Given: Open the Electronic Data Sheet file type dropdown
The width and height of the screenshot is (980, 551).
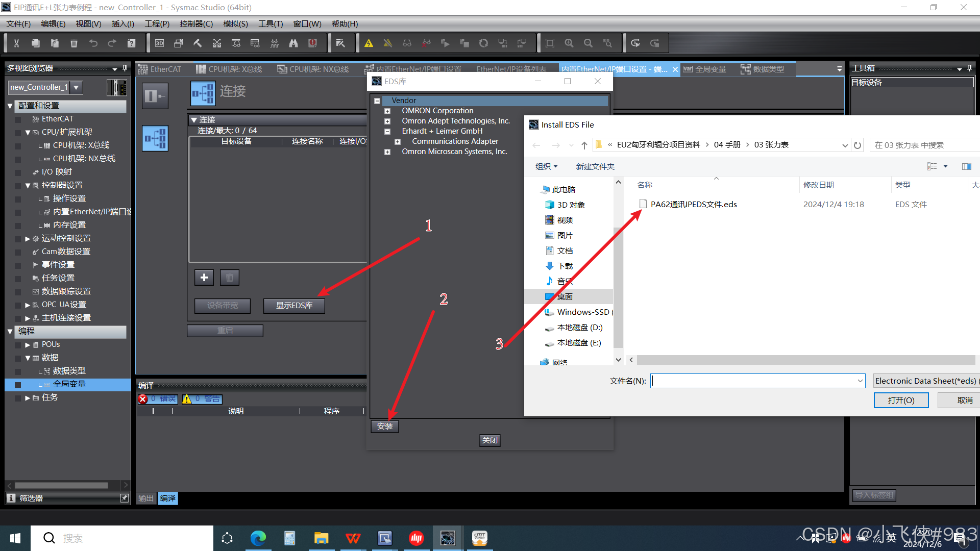Looking at the screenshot, I should pyautogui.click(x=926, y=381).
